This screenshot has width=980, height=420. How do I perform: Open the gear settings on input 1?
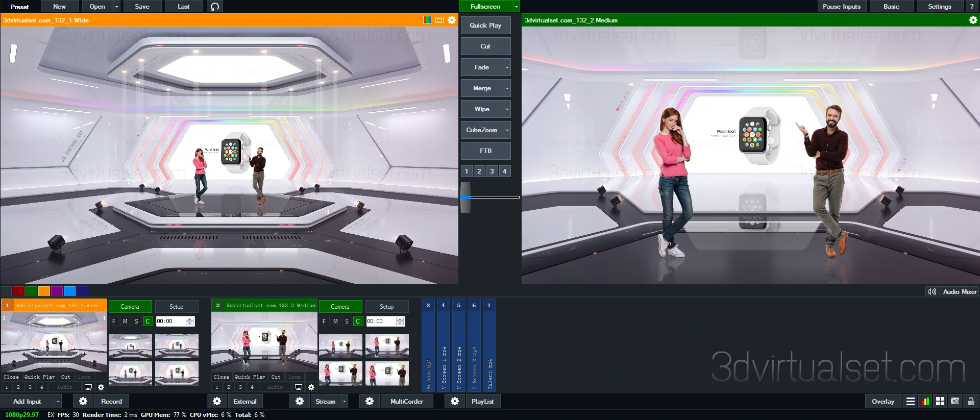click(101, 387)
